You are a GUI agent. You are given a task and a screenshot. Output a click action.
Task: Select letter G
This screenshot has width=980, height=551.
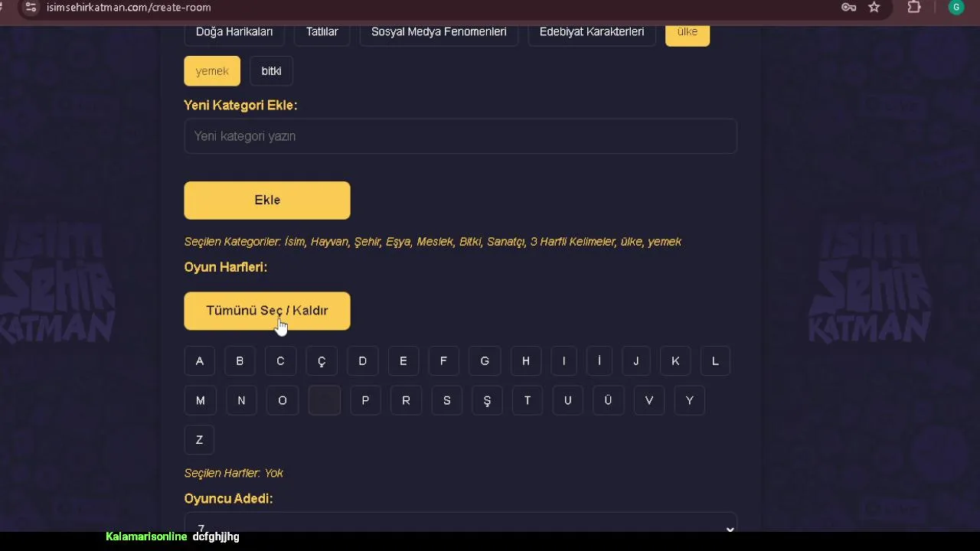pyautogui.click(x=485, y=361)
